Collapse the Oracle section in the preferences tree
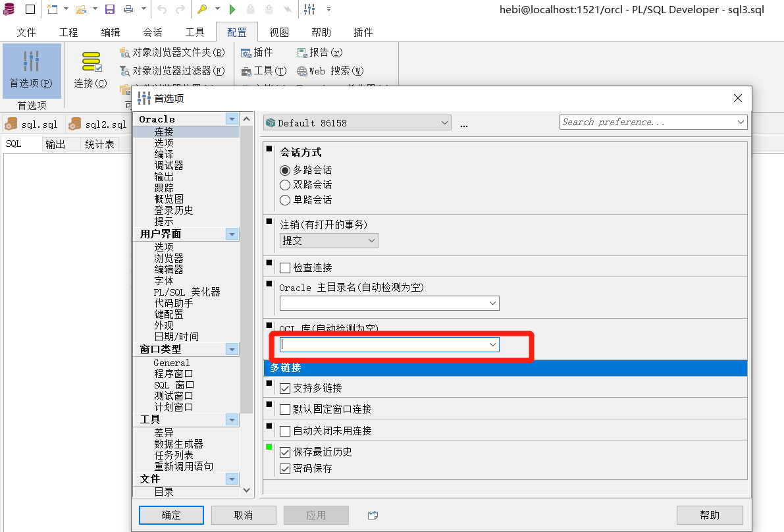The image size is (784, 532). 231,119
